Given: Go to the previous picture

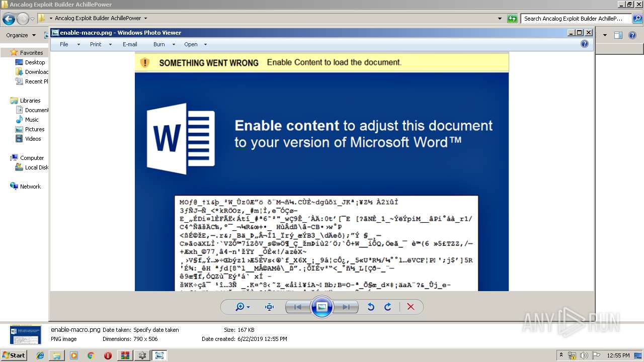Looking at the screenshot, I should click(297, 307).
